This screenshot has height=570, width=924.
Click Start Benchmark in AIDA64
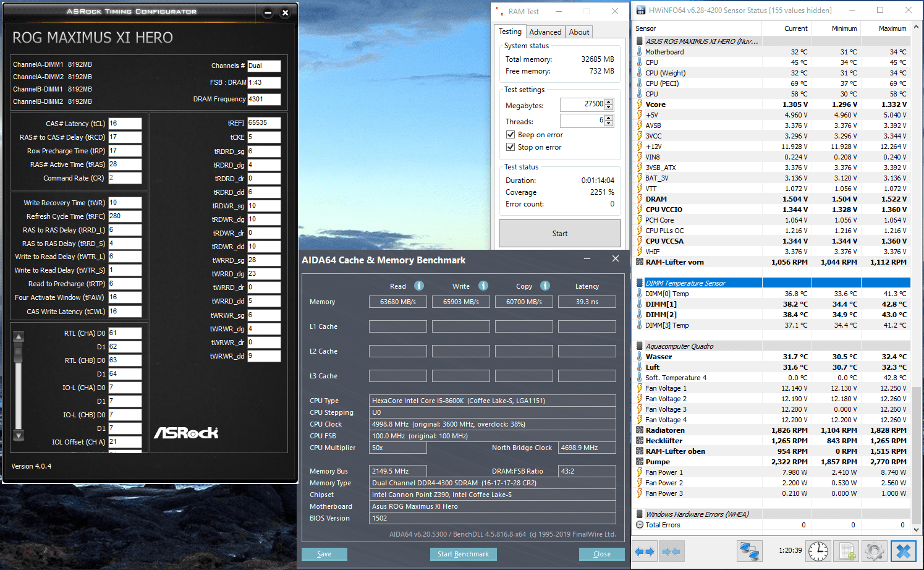(x=463, y=554)
